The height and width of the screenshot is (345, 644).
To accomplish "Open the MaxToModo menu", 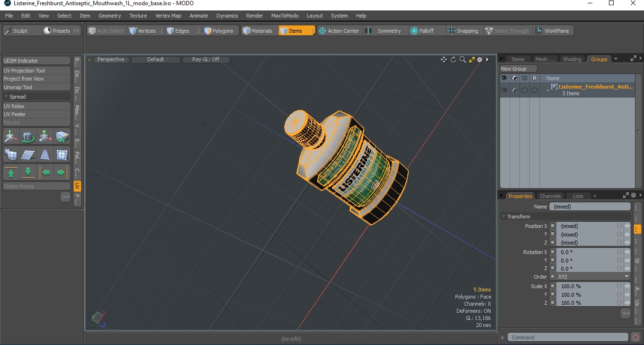I will [285, 16].
